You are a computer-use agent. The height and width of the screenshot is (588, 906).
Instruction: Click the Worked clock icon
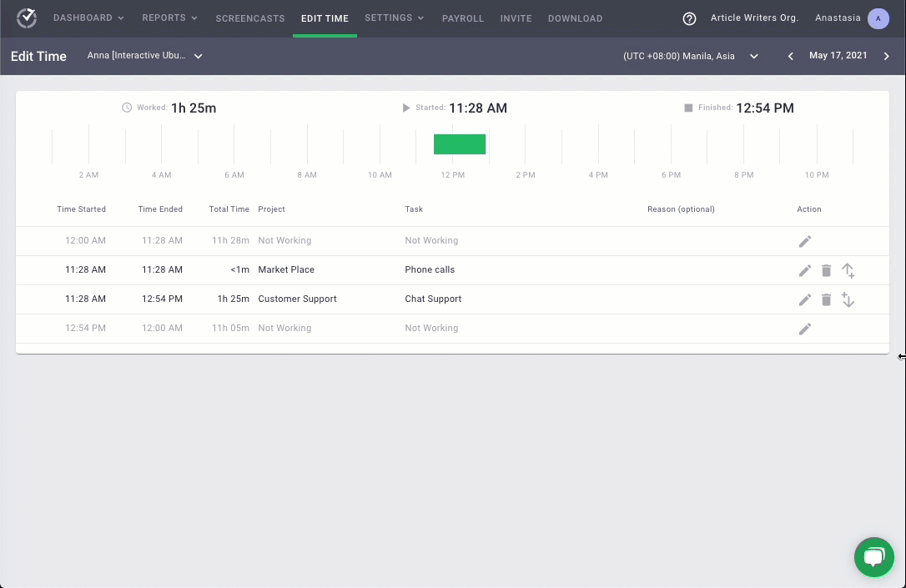(x=127, y=108)
